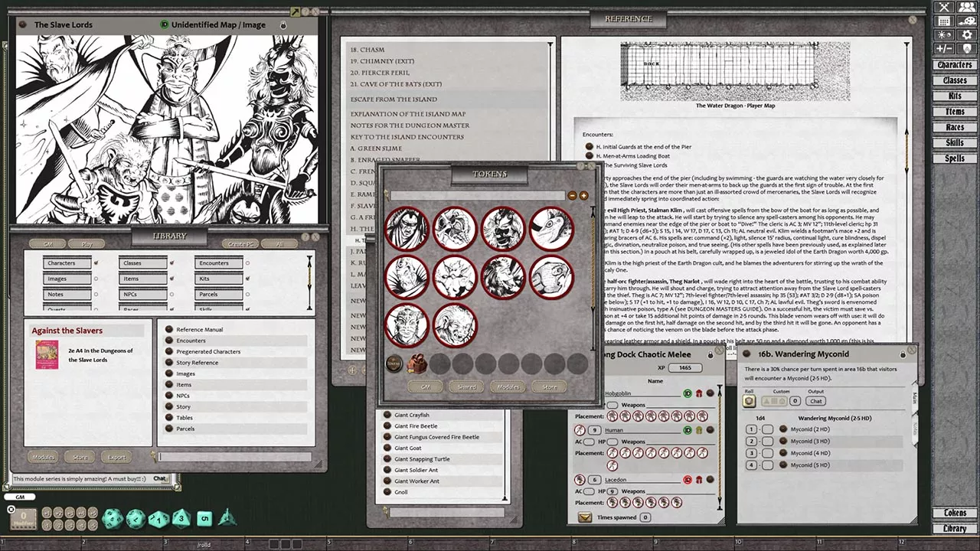Toggle the Characters checkbox in the Library
This screenshot has height=551, width=980.
pyautogui.click(x=96, y=263)
